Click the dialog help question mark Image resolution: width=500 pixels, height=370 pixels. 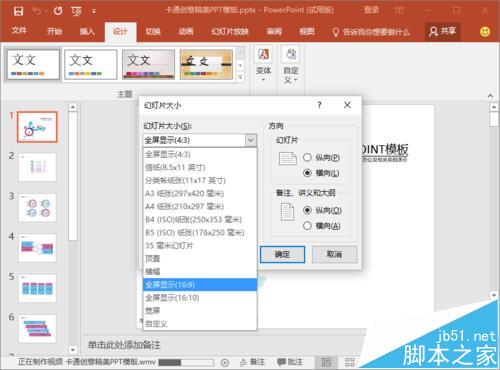point(319,105)
